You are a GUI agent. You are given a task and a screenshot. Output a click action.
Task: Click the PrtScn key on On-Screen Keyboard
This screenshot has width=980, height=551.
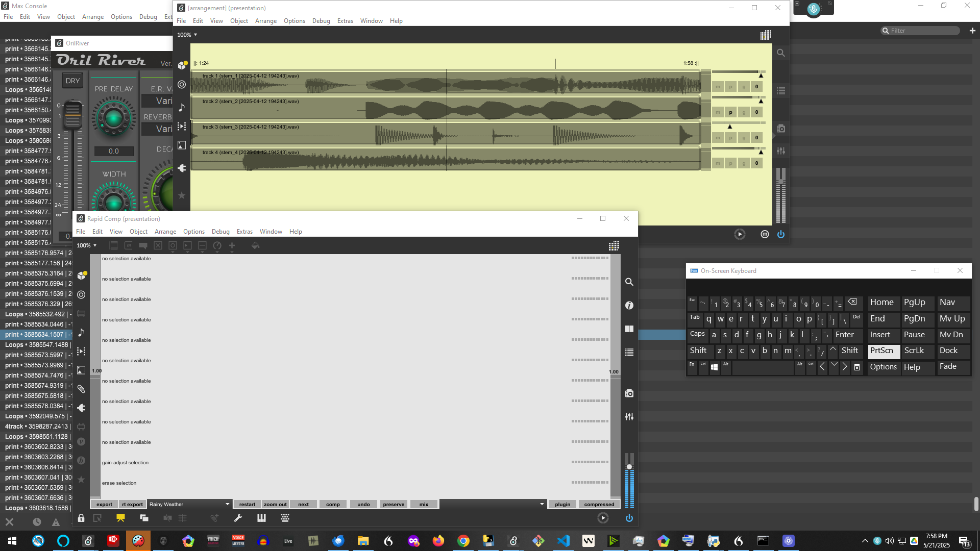click(884, 351)
